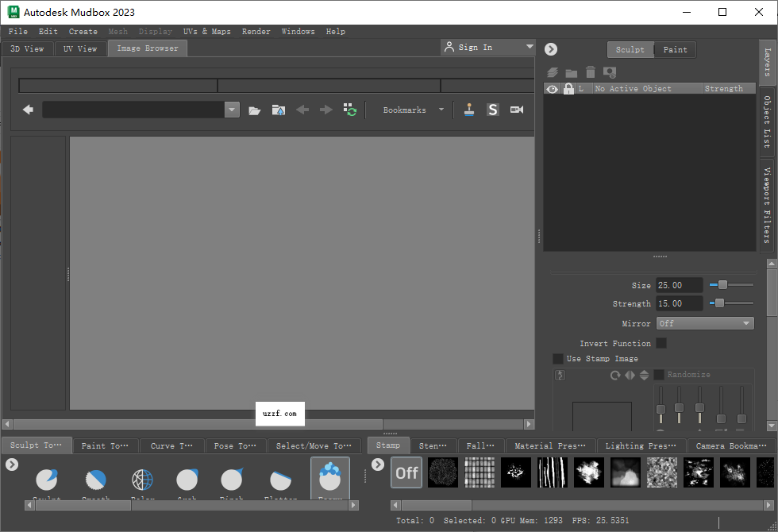The image size is (778, 532).
Task: Switch to the Paint mode button
Action: pyautogui.click(x=675, y=49)
